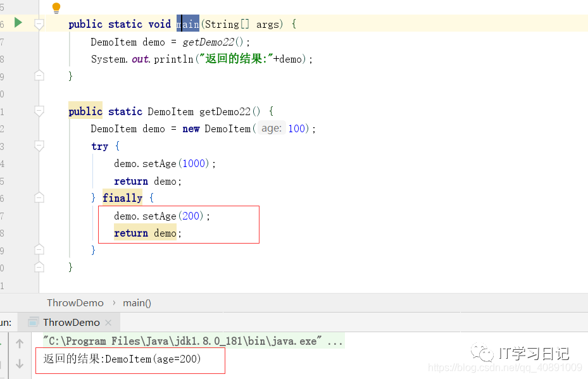Screen dimensions: 588x379
Task: Click the value 200 in setAge
Action: (191, 216)
